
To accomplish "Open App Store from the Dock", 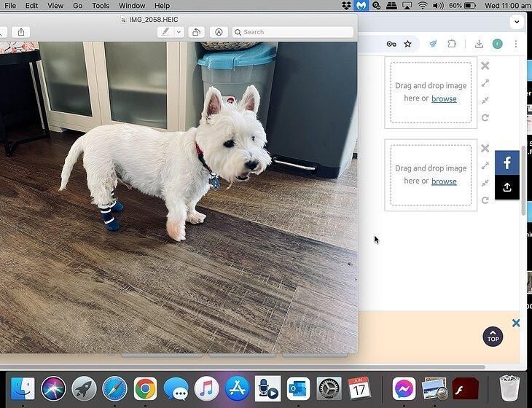I will [237, 388].
